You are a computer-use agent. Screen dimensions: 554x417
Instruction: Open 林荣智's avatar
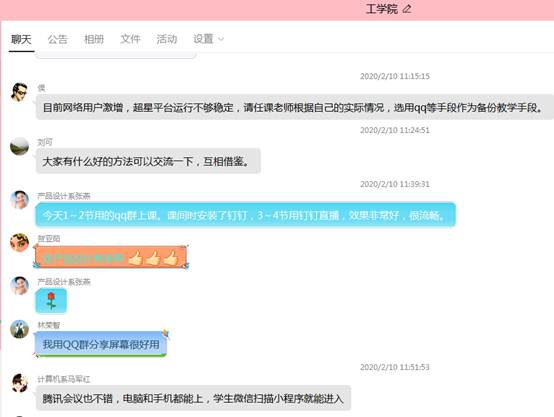pyautogui.click(x=19, y=329)
